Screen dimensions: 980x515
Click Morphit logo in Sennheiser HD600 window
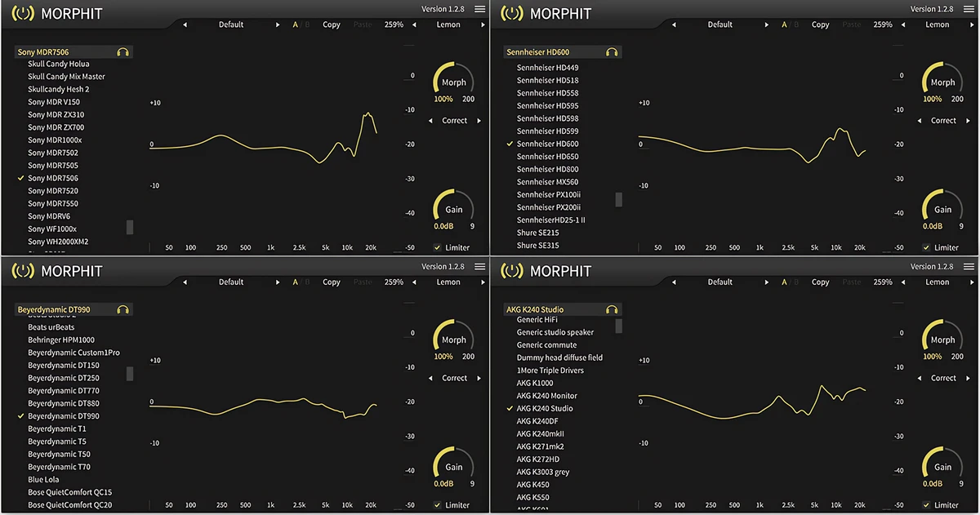[x=512, y=13]
